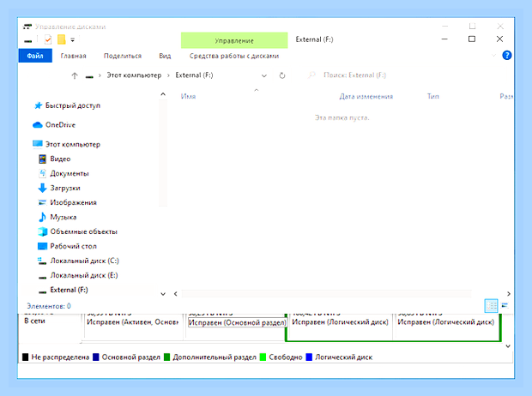Viewport: 532px width, 396px height.
Task: Click the Управление contextual tab header
Action: pyautogui.click(x=234, y=40)
